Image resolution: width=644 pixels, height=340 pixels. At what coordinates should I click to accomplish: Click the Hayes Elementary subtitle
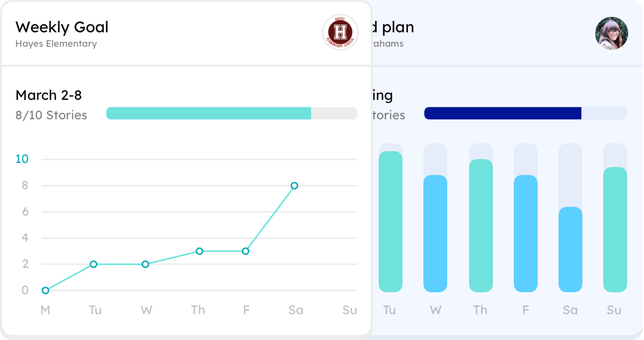click(x=56, y=44)
